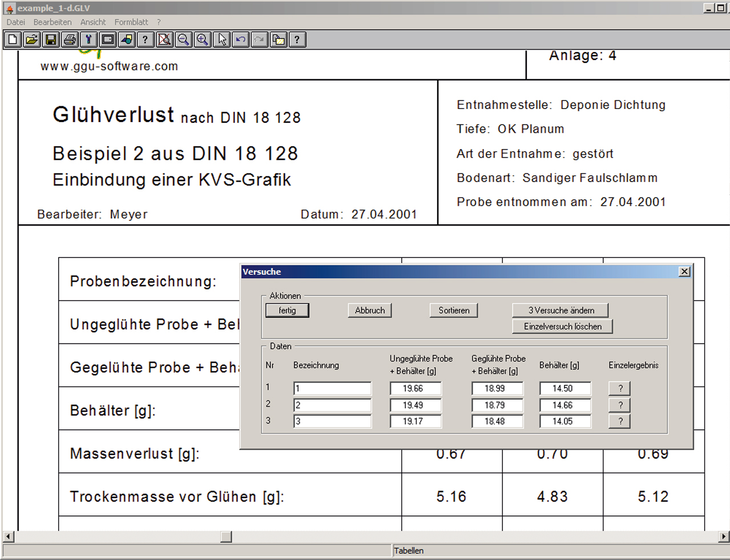The width and height of the screenshot is (730, 560).
Task: Click the Ungeglühte Probe field showing 19.49
Action: coord(416,405)
